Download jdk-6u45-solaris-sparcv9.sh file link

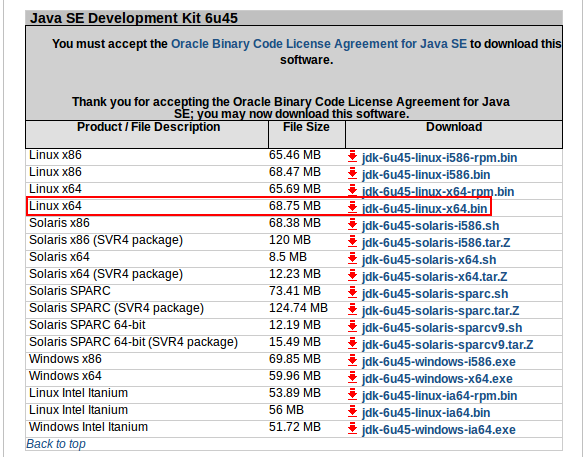[x=442, y=328]
